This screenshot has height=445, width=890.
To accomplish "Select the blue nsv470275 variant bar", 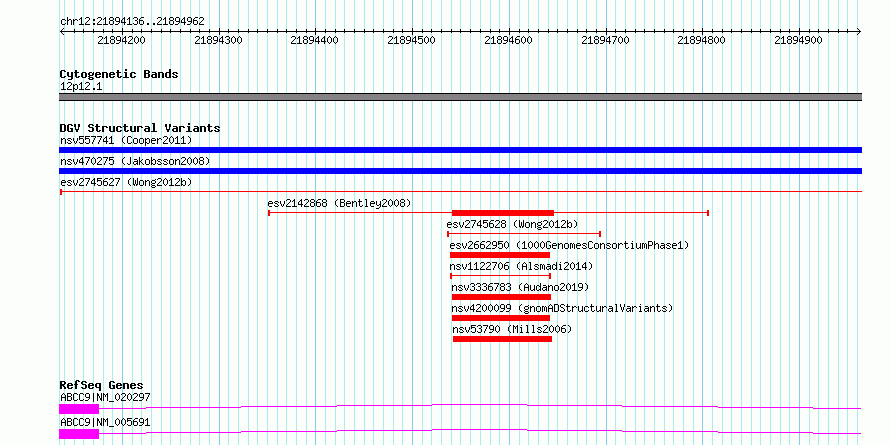I will coord(460,171).
